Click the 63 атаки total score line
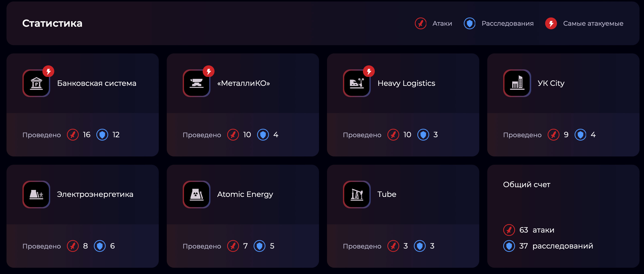Viewport: 644px width, 274px height. (536, 230)
